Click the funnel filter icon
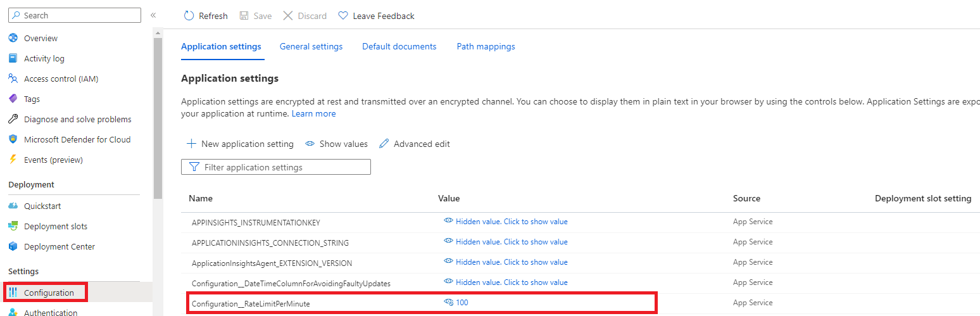The image size is (980, 316). click(194, 167)
